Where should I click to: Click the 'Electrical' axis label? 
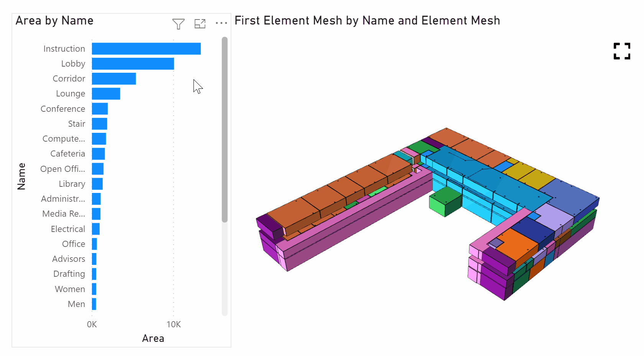coord(68,229)
